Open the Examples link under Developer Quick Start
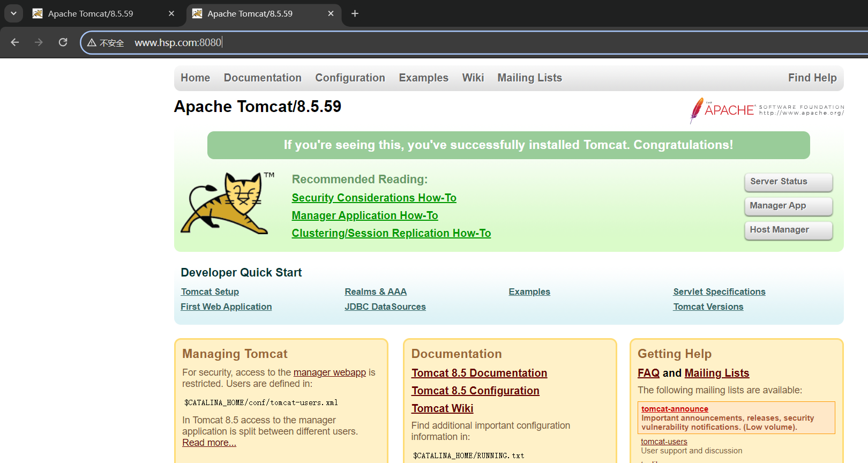Image resolution: width=868 pixels, height=463 pixels. click(x=529, y=292)
